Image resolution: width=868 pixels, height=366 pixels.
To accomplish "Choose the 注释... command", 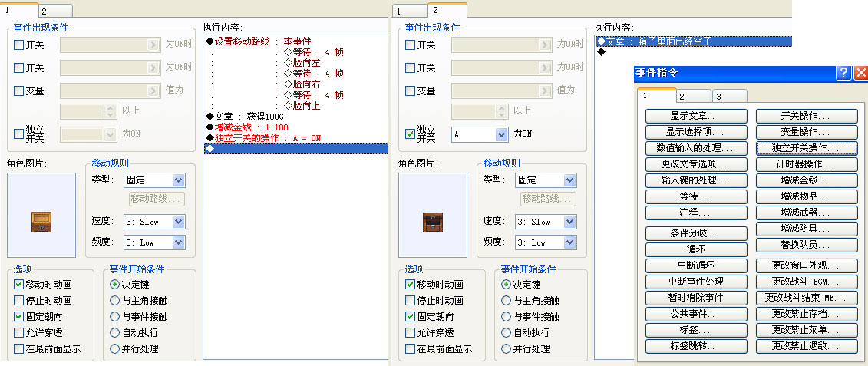I will 696,213.
